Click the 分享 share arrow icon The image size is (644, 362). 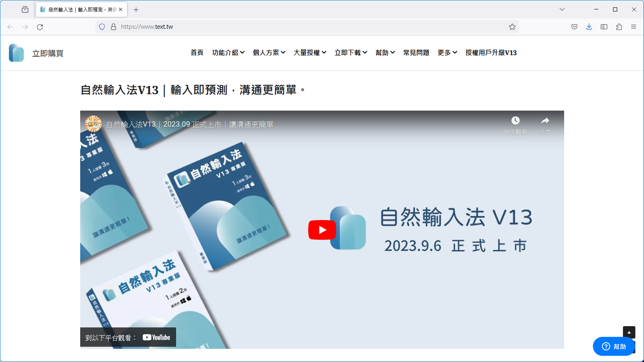pos(545,120)
